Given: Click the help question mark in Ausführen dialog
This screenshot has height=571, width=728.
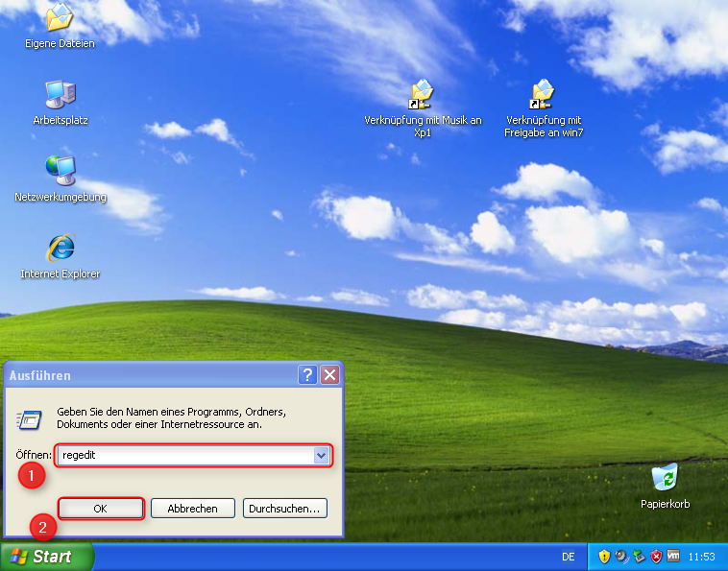Looking at the screenshot, I should click(x=307, y=375).
